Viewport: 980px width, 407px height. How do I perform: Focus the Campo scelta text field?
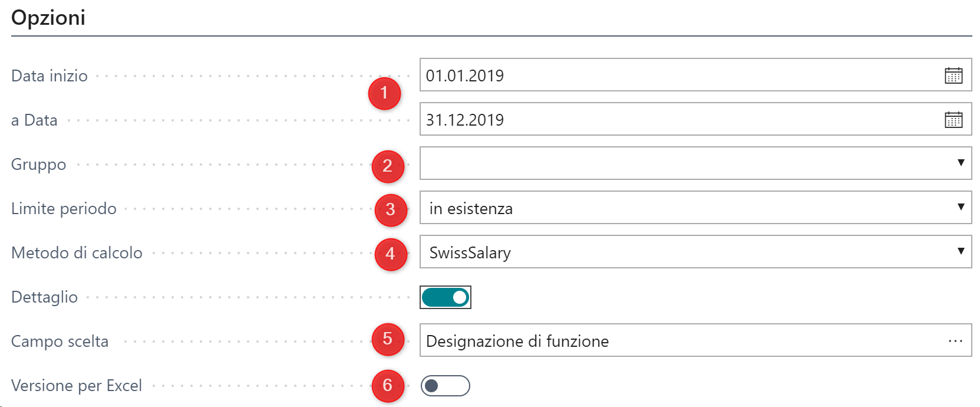pos(678,341)
